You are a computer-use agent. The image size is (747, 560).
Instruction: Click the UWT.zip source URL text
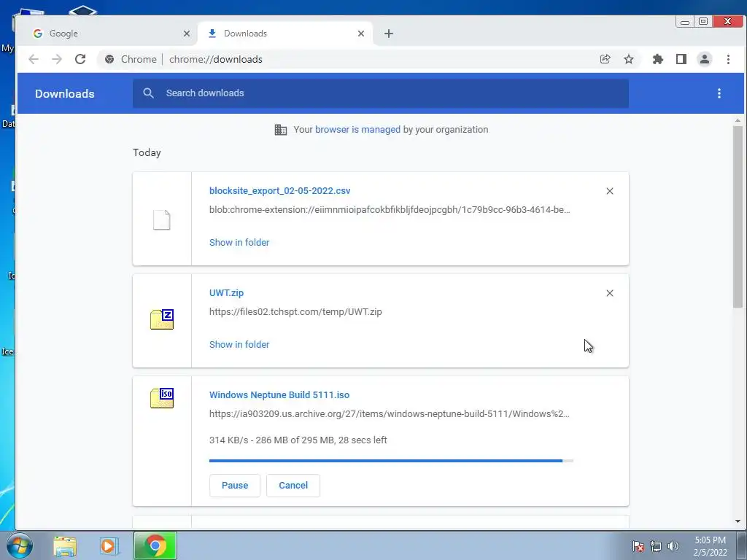point(295,312)
